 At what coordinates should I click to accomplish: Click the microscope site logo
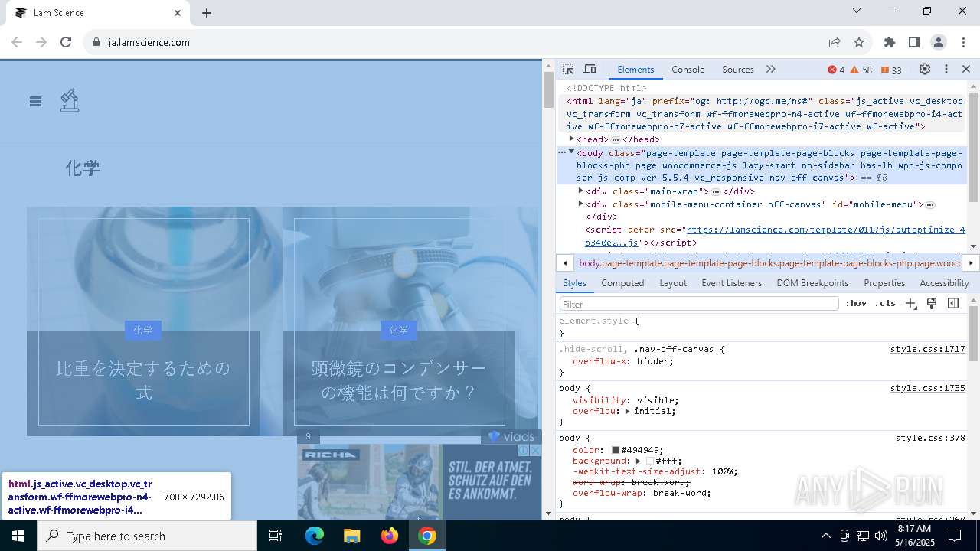point(70,101)
